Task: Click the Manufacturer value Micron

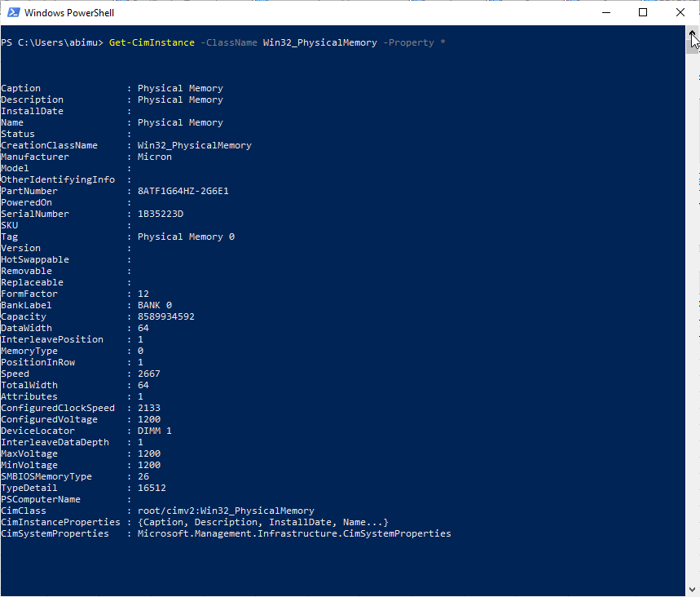Action: point(154,157)
